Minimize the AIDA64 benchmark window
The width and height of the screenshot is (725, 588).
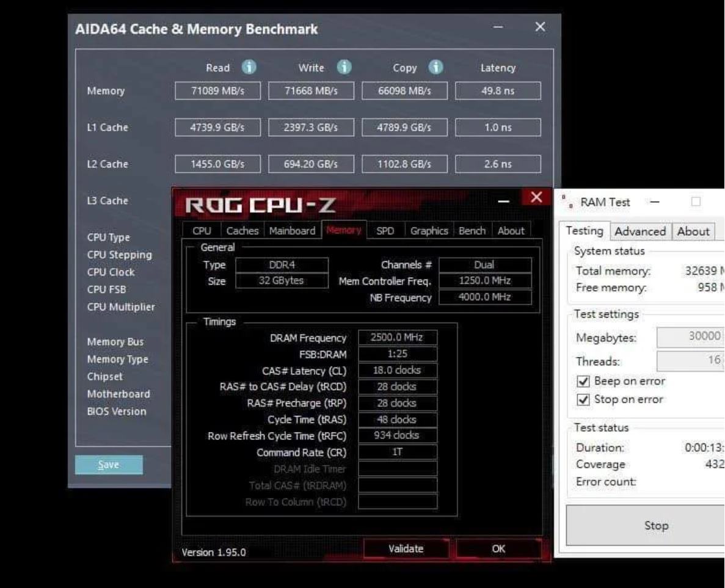point(498,27)
